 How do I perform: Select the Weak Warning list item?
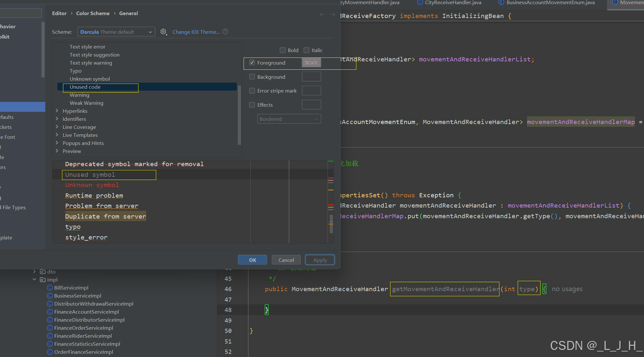pos(86,103)
